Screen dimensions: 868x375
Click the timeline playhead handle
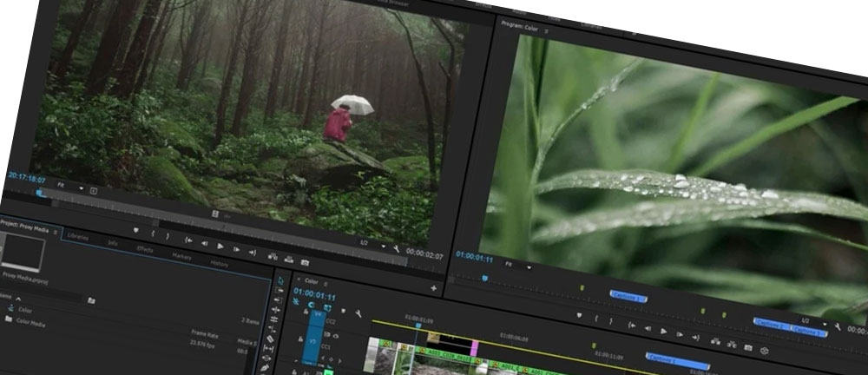click(418, 326)
